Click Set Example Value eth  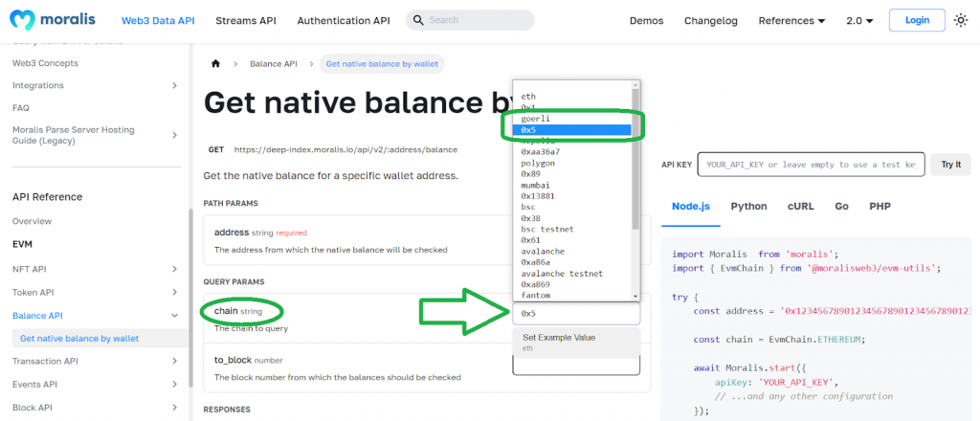click(x=576, y=342)
